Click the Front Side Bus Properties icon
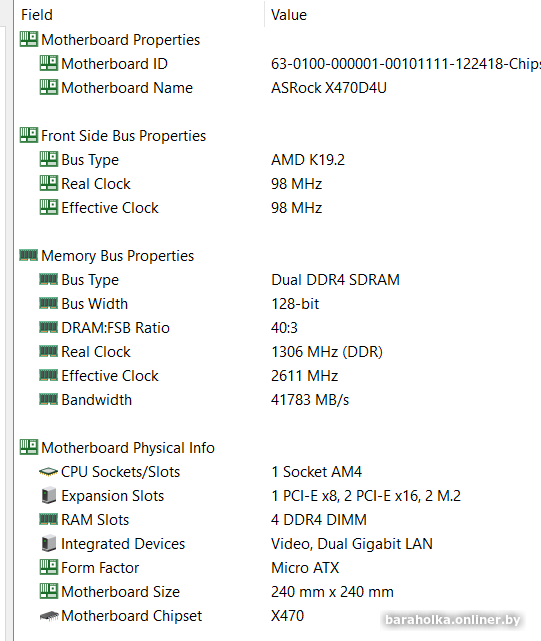This screenshot has height=641, width=541. 29,135
